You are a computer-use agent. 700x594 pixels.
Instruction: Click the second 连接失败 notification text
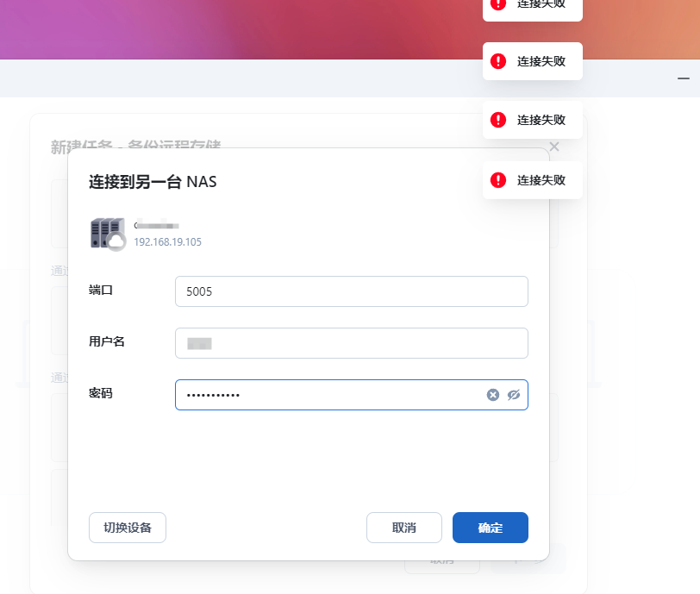coord(541,61)
